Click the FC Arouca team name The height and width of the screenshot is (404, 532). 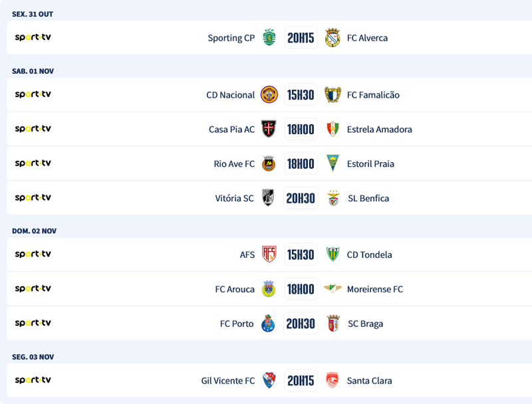235,289
